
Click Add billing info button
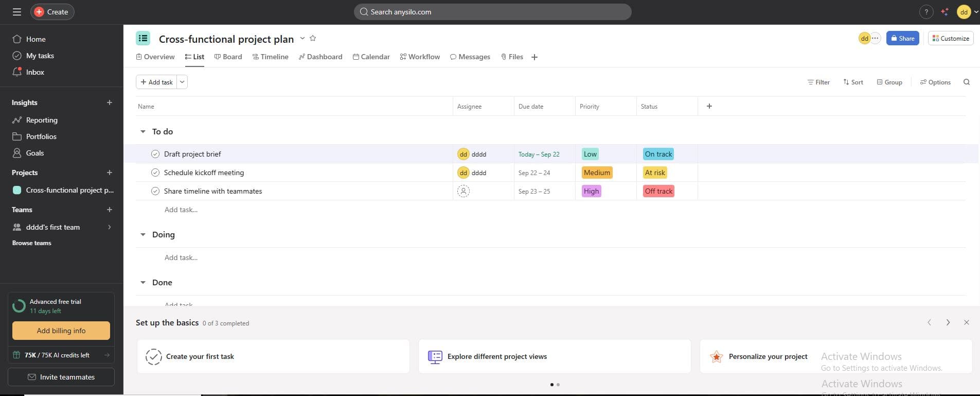(x=61, y=331)
